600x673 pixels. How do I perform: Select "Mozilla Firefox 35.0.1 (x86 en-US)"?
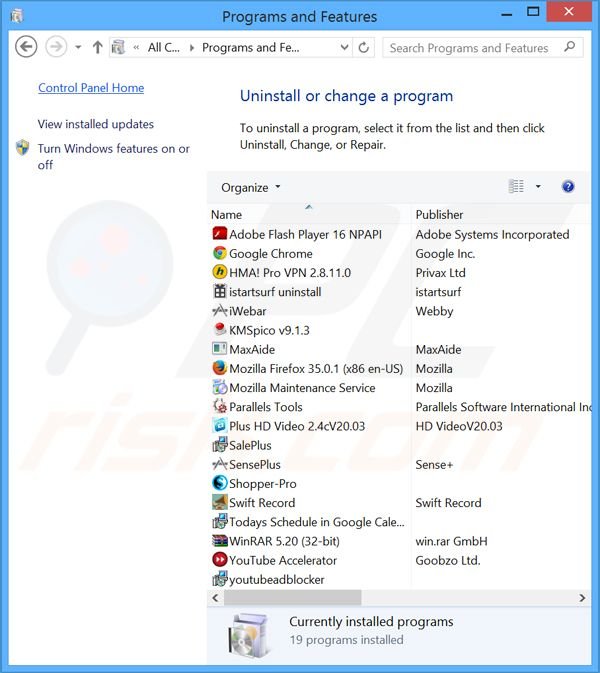coord(316,369)
